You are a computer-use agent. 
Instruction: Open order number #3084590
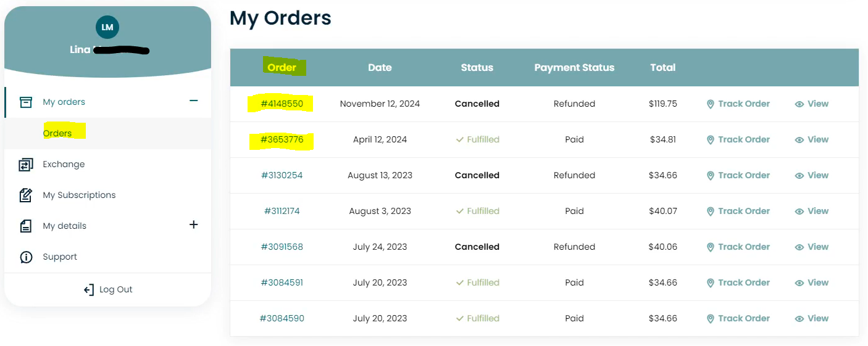[x=282, y=318]
